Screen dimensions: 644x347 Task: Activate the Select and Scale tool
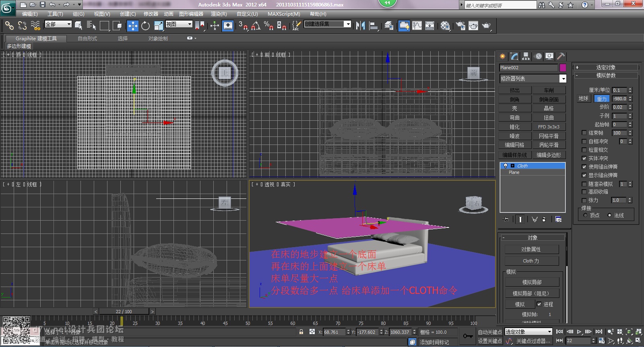click(159, 26)
